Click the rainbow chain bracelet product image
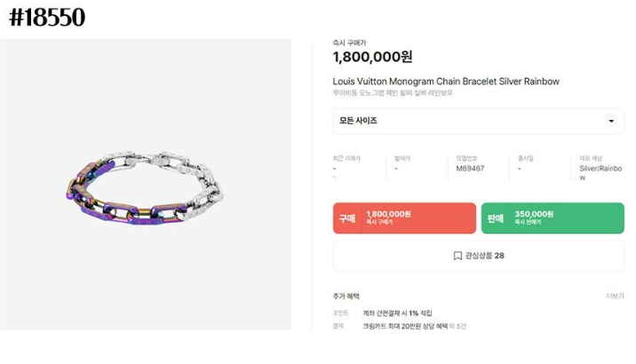This screenshot has width=636, height=364. coord(145,187)
